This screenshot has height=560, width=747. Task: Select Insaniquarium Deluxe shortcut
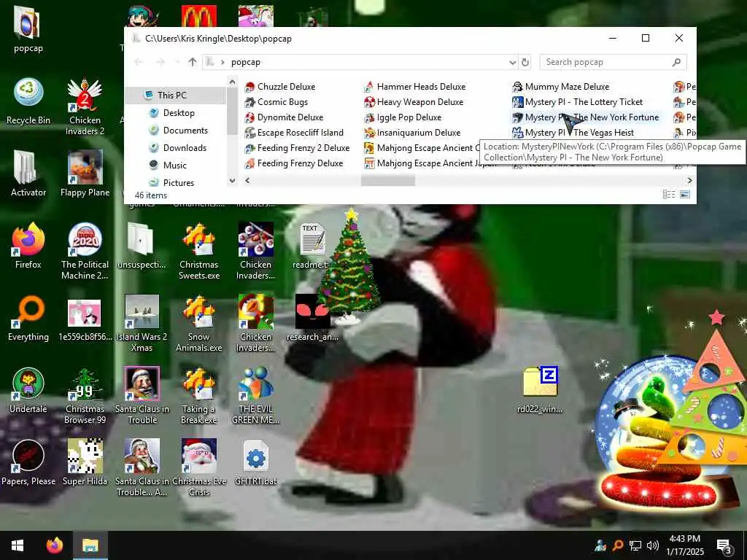(412, 133)
